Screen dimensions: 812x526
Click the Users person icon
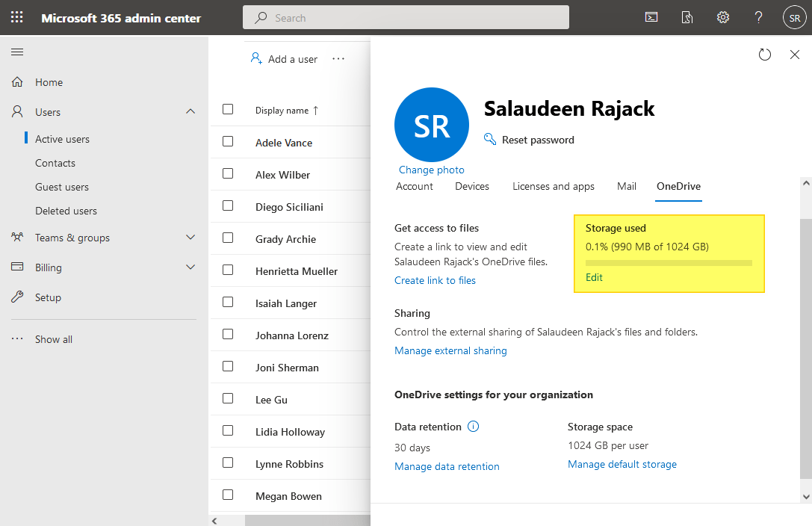(x=17, y=112)
